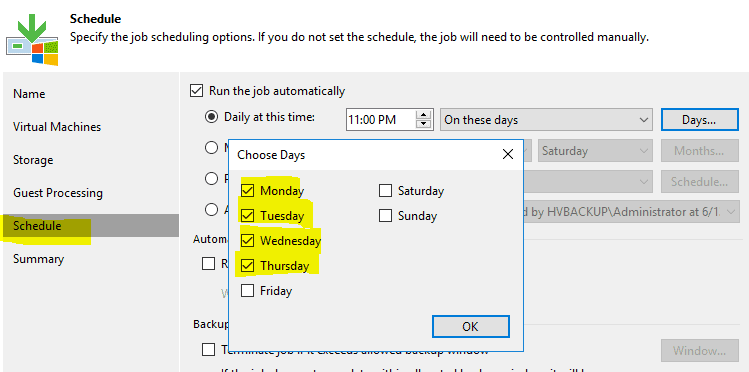
Task: Click the 11:00 PM time field
Action: 381,120
